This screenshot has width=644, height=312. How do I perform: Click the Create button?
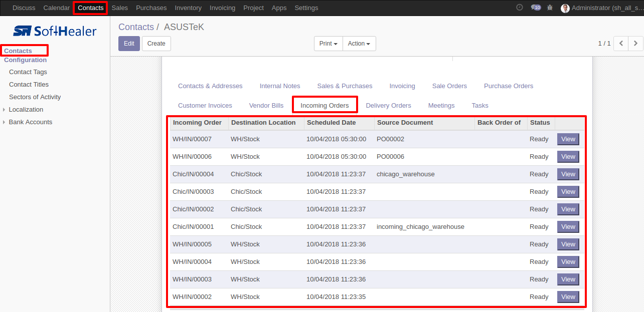[156, 44]
